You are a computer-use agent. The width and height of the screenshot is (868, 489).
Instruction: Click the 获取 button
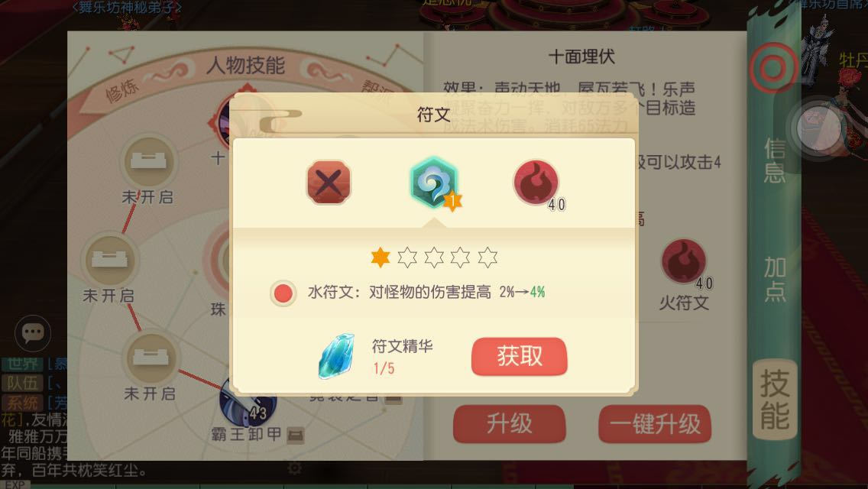(x=520, y=356)
